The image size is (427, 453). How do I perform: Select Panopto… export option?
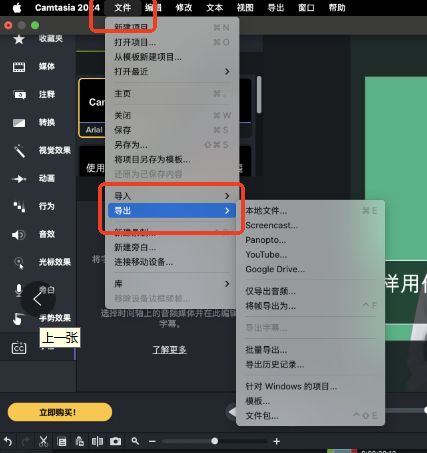pyautogui.click(x=310, y=240)
